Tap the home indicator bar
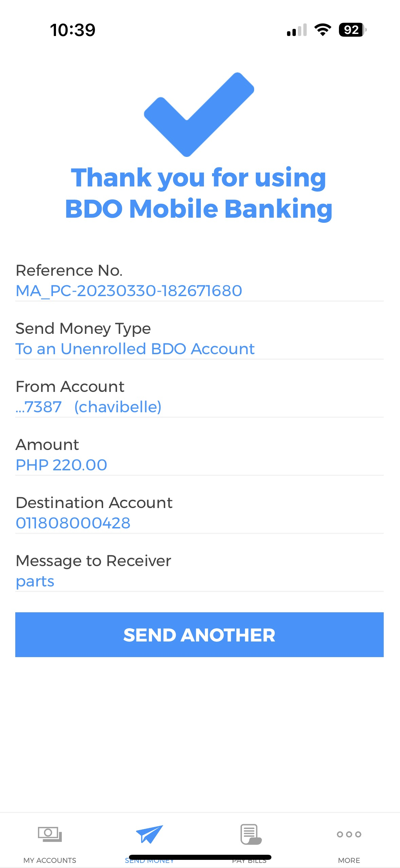 click(x=200, y=857)
